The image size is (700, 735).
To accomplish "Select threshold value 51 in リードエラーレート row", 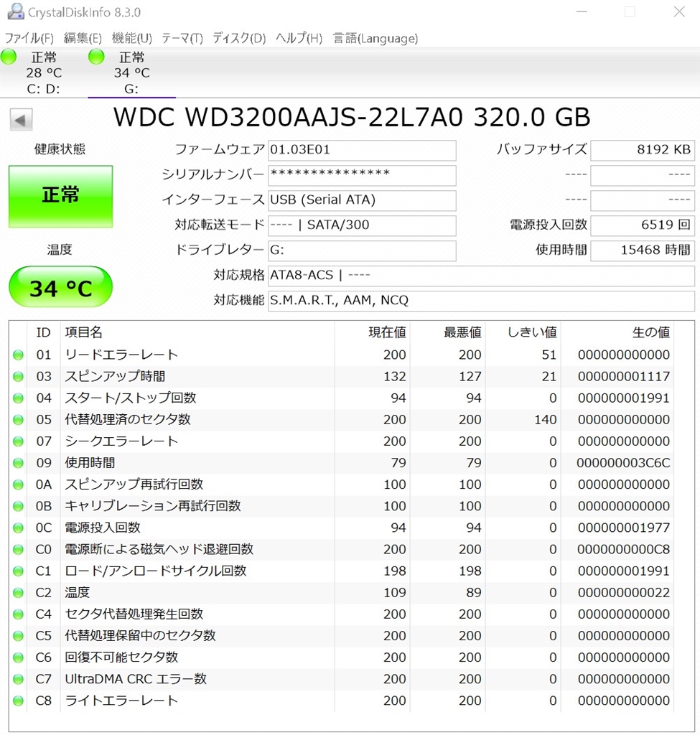I will [549, 355].
